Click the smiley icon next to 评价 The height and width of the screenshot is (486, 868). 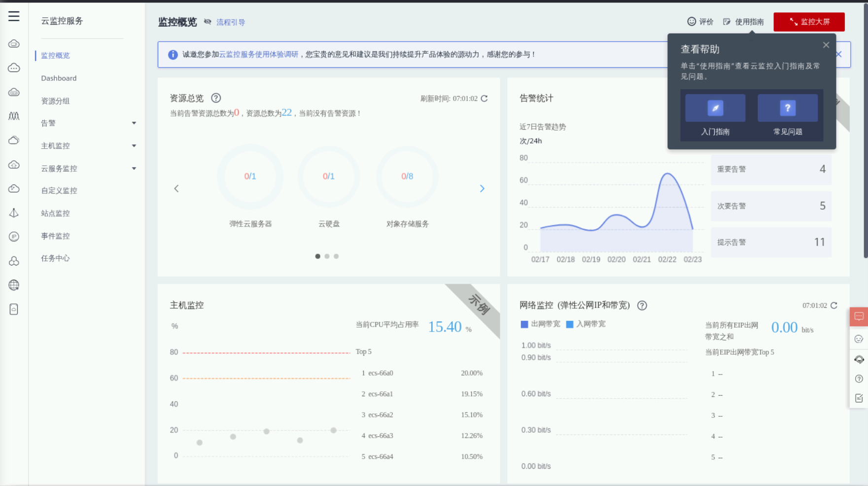tap(692, 21)
